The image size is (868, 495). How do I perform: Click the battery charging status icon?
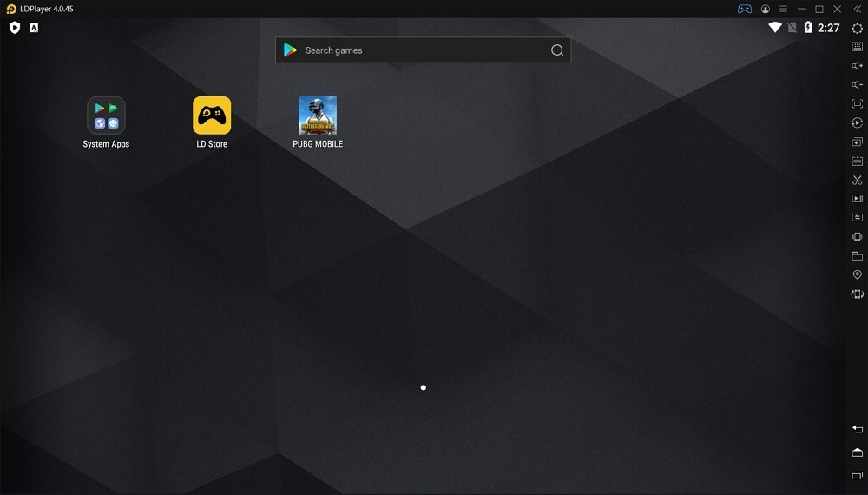(x=808, y=27)
